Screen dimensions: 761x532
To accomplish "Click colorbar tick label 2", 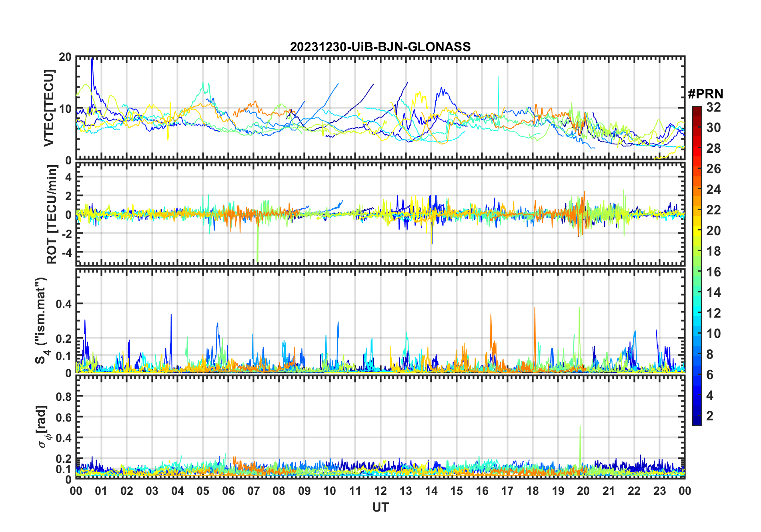I will click(x=710, y=416).
